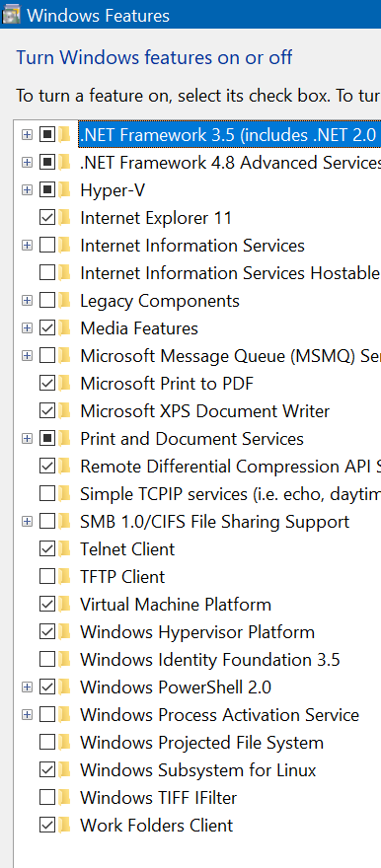
Task: Expand the Hyper-V tree node
Action: coord(27,189)
